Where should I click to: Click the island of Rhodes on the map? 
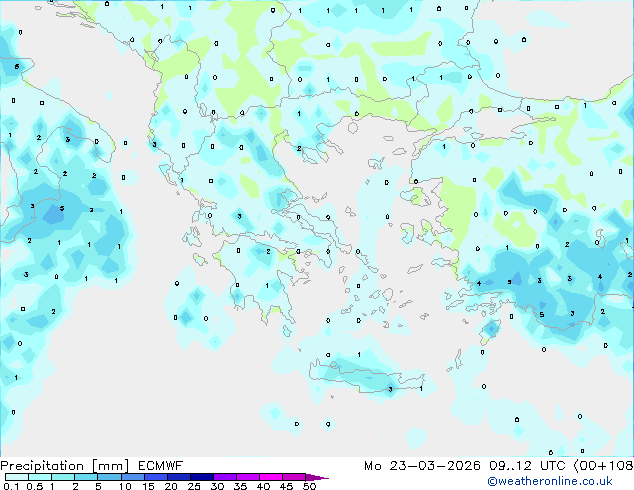(490, 330)
